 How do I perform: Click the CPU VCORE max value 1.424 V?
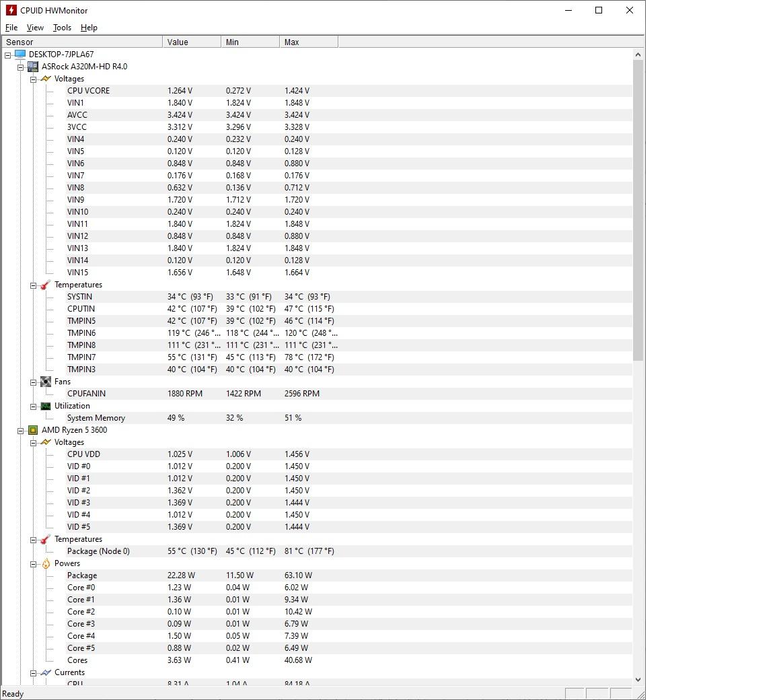click(x=297, y=91)
